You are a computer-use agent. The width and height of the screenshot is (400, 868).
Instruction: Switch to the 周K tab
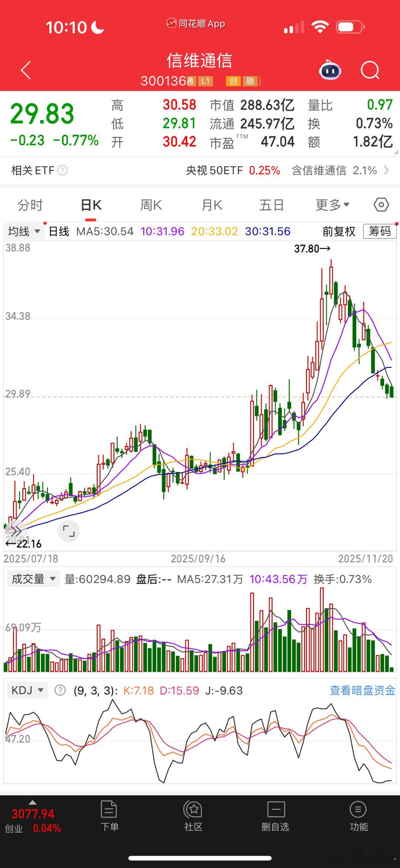tap(151, 205)
